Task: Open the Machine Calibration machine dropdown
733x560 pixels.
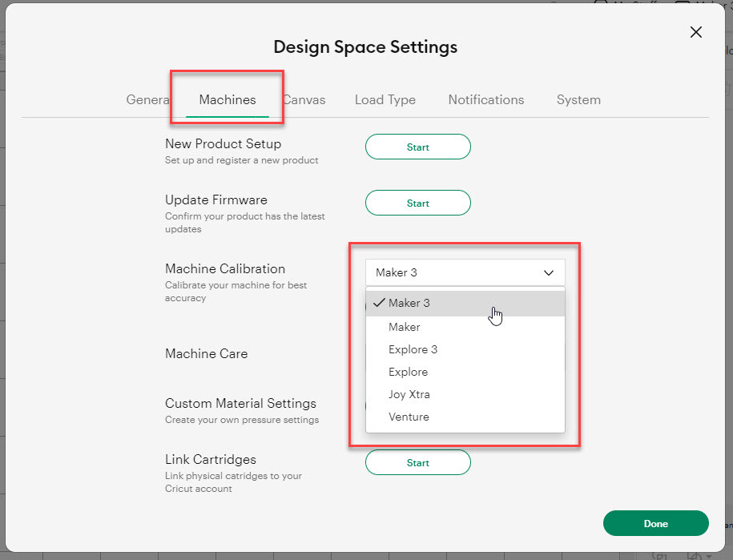Action: (x=465, y=272)
